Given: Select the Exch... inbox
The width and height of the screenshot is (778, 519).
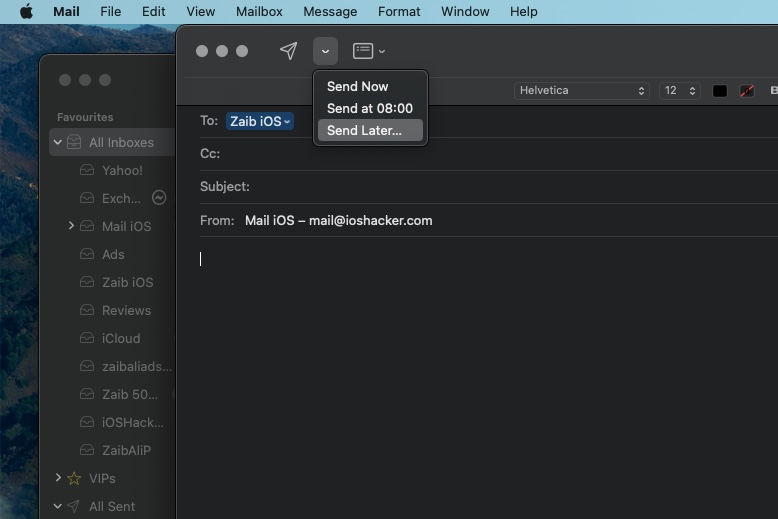Looking at the screenshot, I should 121,198.
